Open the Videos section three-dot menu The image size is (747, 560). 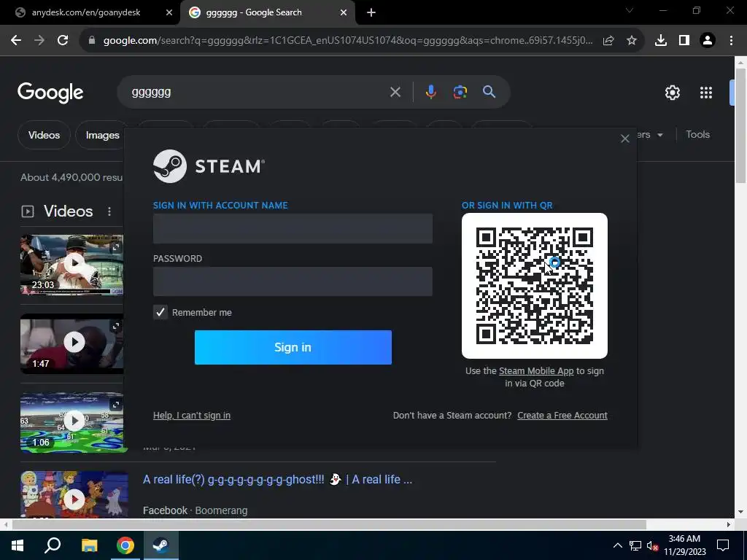tap(109, 211)
